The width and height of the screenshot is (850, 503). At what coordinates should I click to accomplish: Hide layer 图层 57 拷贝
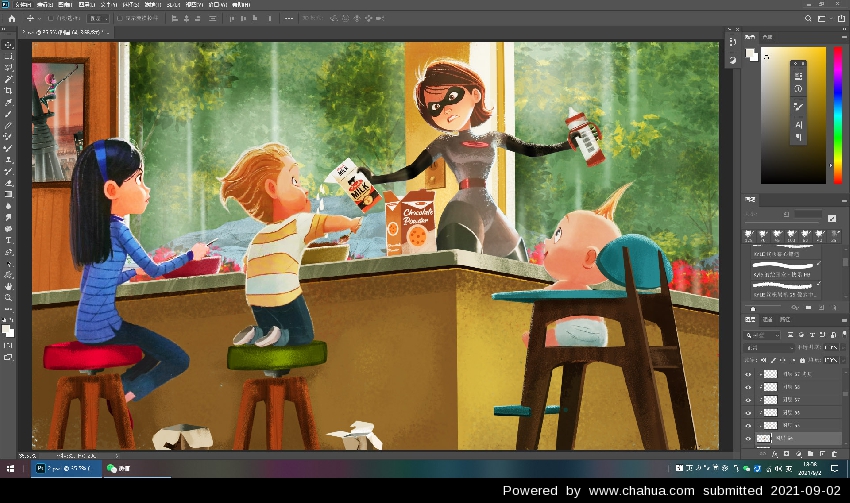749,374
